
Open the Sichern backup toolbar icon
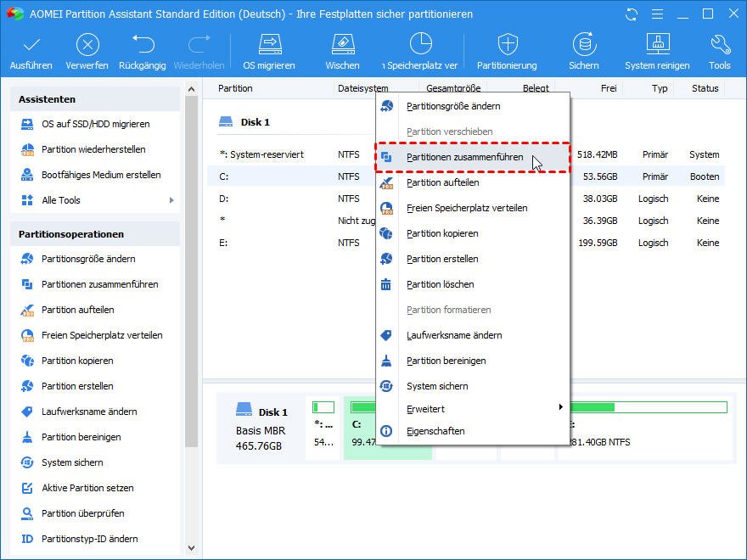click(584, 45)
